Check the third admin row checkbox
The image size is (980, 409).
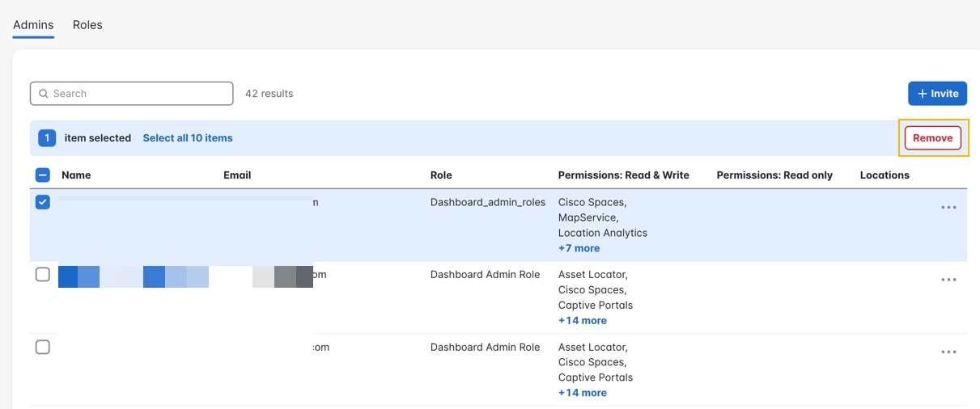[43, 347]
